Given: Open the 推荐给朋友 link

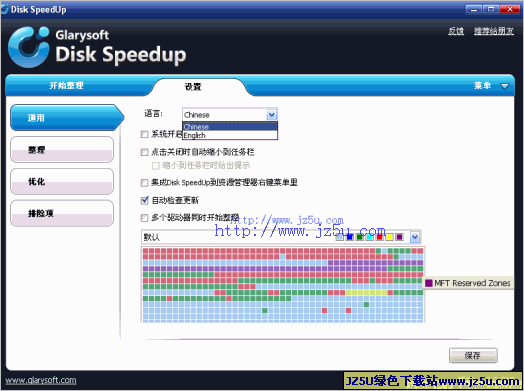Looking at the screenshot, I should 494,31.
